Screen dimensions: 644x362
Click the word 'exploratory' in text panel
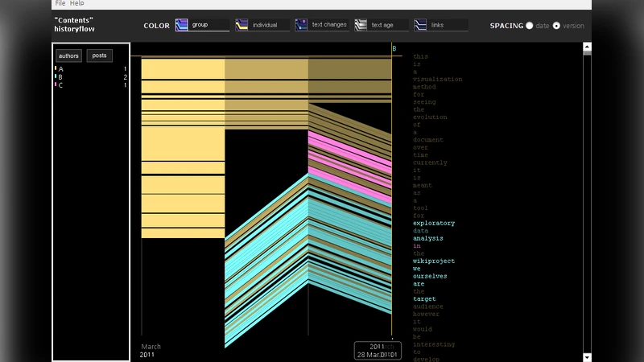click(x=434, y=223)
